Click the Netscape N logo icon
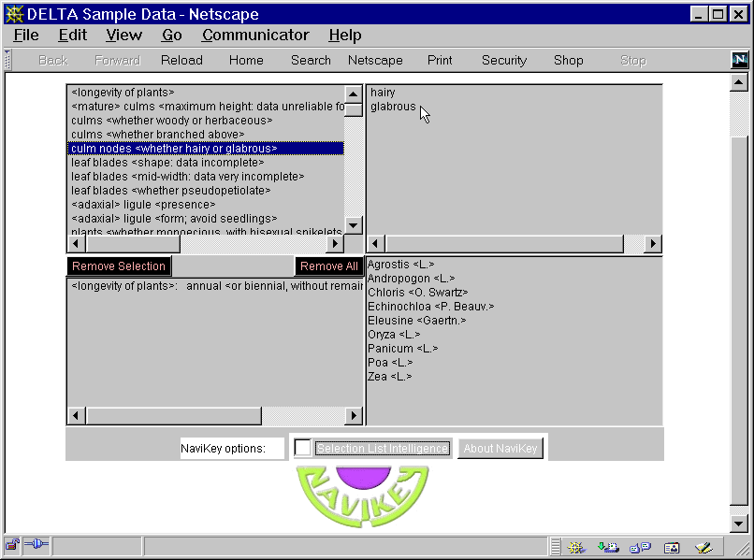Screen dimensions: 754x560 click(x=740, y=60)
